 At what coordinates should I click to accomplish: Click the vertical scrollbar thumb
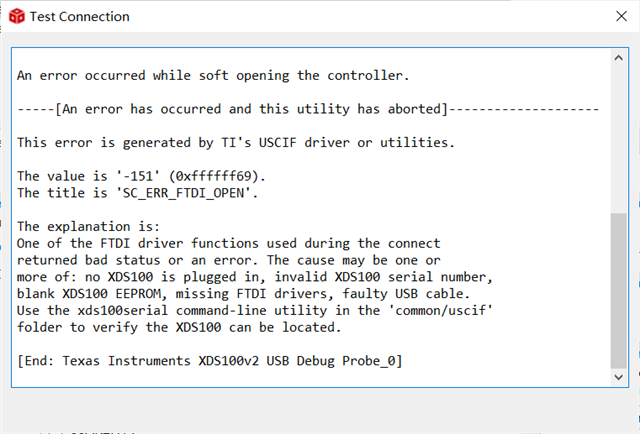[x=619, y=290]
